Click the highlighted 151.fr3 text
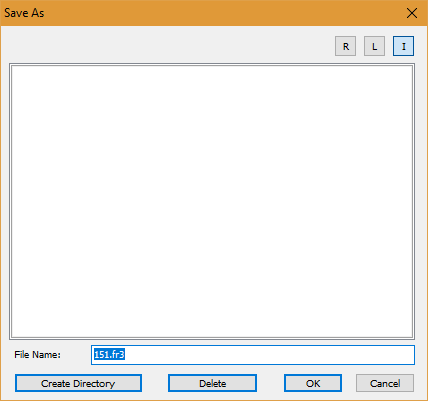The width and height of the screenshot is (428, 401). tap(109, 354)
